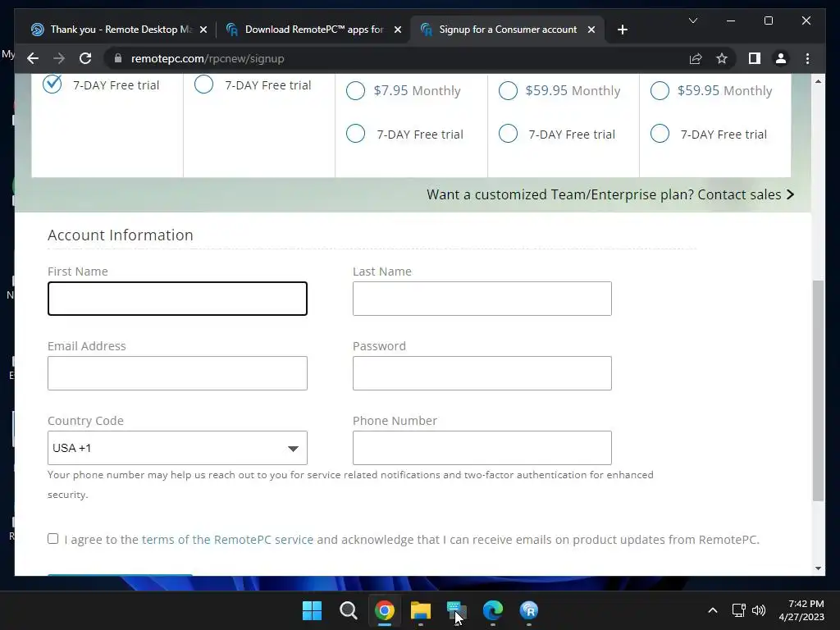Click the page scrollbar up arrow

click(818, 81)
